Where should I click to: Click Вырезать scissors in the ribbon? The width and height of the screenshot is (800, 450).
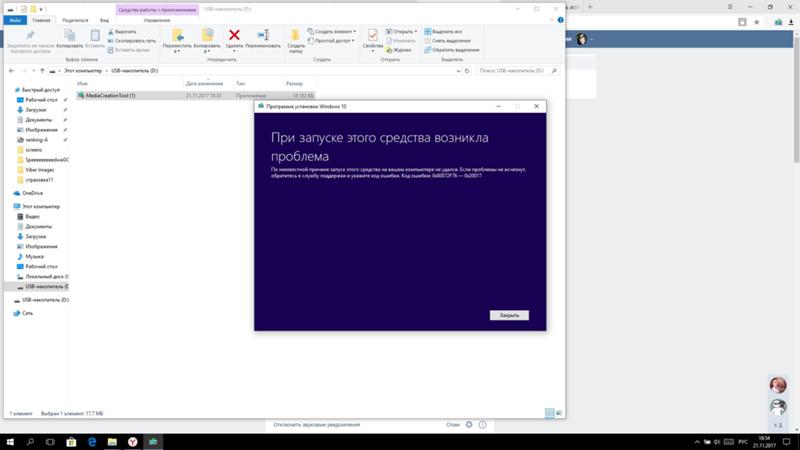click(122, 32)
